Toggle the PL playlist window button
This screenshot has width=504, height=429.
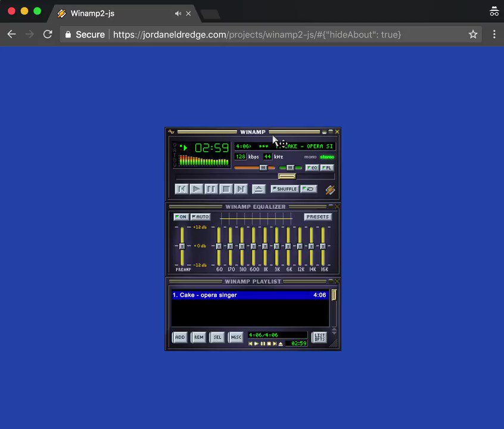click(327, 167)
